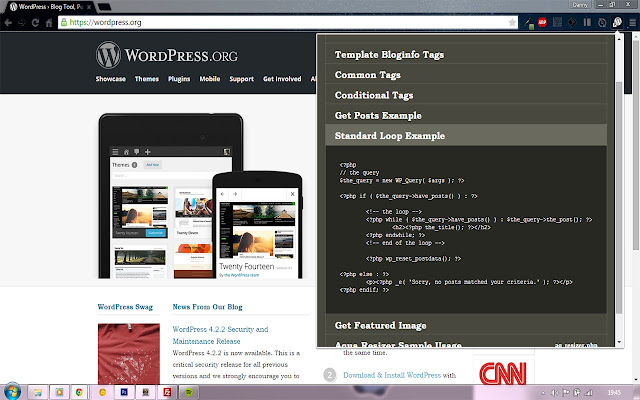
Task: Click the WordPress Swag heading link
Action: 125,307
